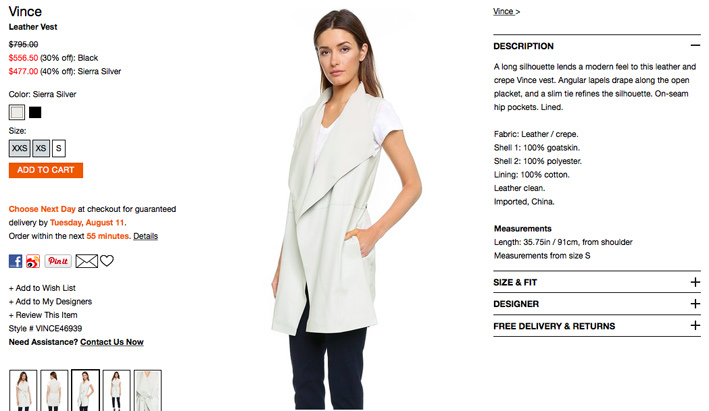Open the Vince breadcrumb link
This screenshot has height=411, width=709.
pyautogui.click(x=503, y=11)
